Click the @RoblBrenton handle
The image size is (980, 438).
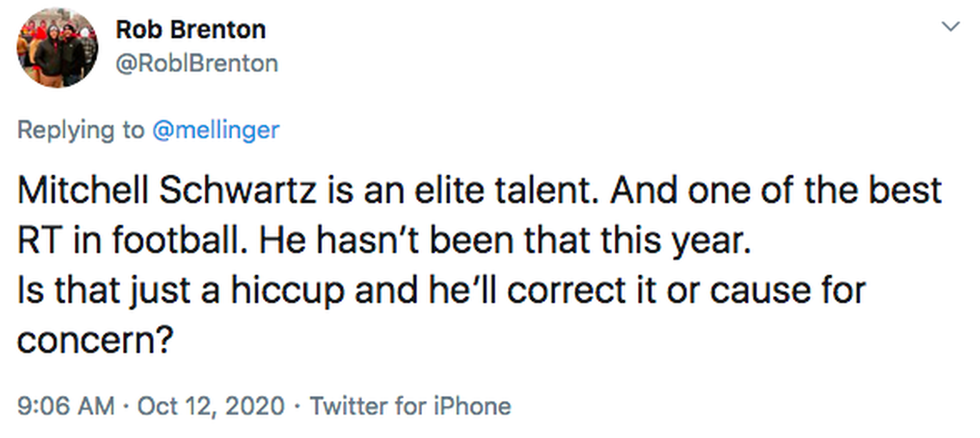pyautogui.click(x=197, y=64)
